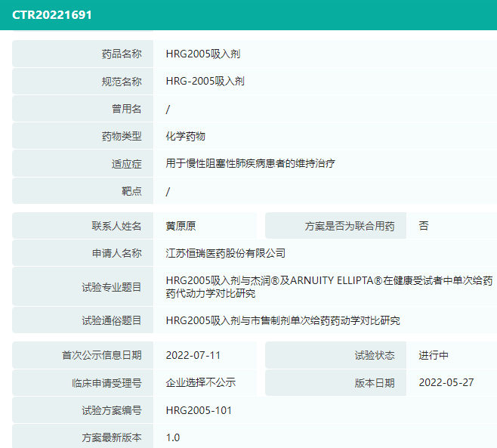The width and height of the screenshot is (497, 448).
Task: Click the combination-drug answer 否
Action: (x=424, y=226)
